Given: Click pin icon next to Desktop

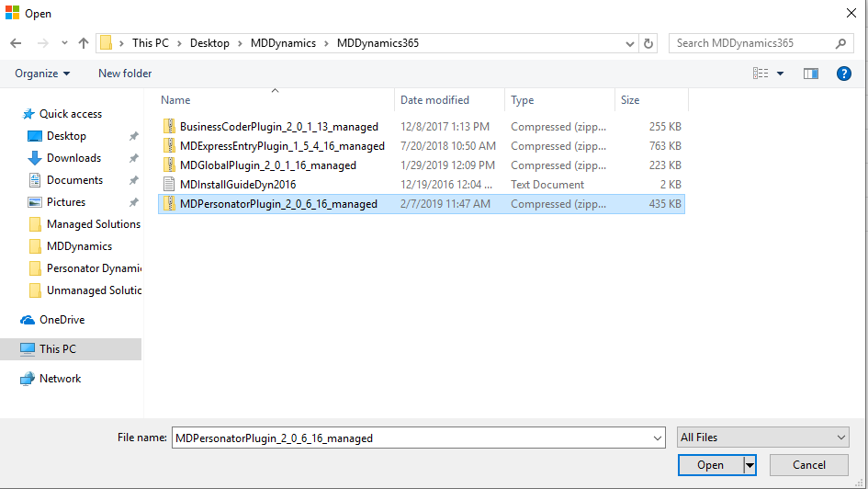Looking at the screenshot, I should [x=133, y=136].
